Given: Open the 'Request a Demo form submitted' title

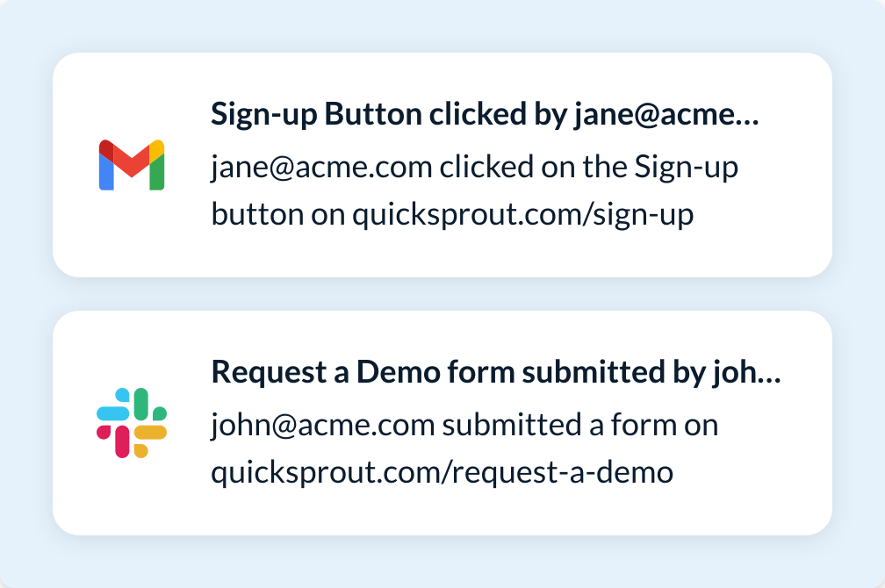Looking at the screenshot, I should pyautogui.click(x=496, y=373).
